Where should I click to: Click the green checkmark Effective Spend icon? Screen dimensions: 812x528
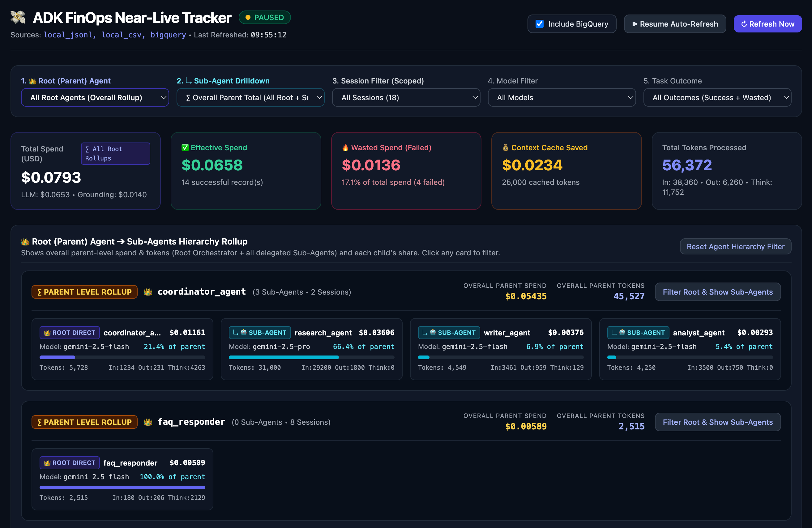pyautogui.click(x=185, y=147)
